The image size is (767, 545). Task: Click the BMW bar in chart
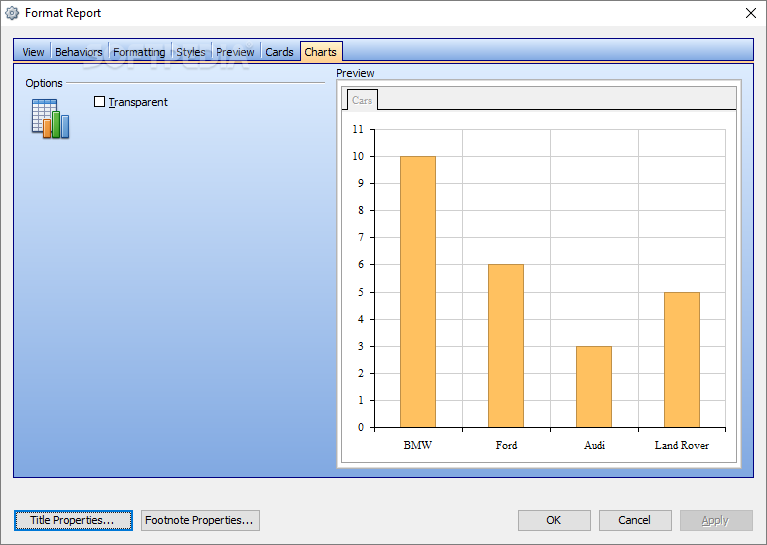tap(418, 292)
